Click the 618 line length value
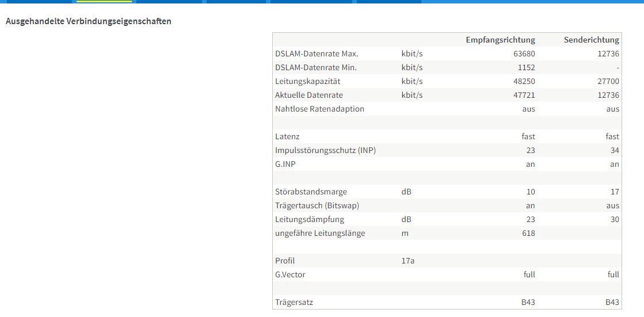The width and height of the screenshot is (644, 317). [x=528, y=233]
